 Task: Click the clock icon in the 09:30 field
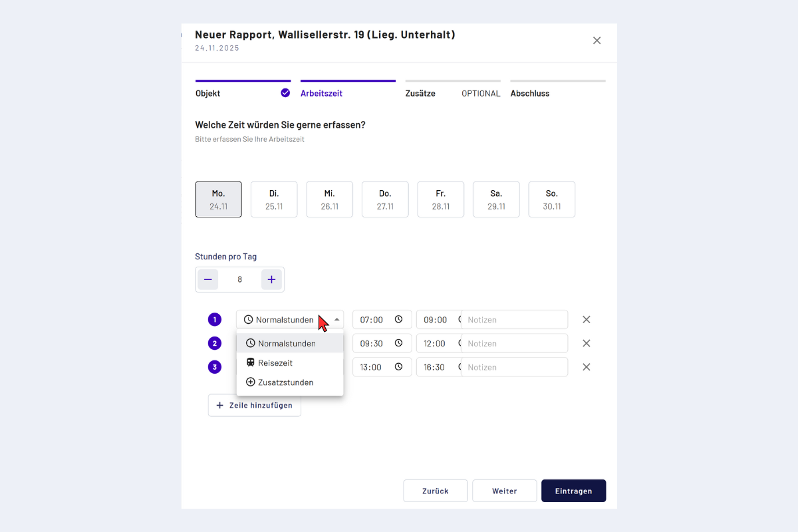398,343
